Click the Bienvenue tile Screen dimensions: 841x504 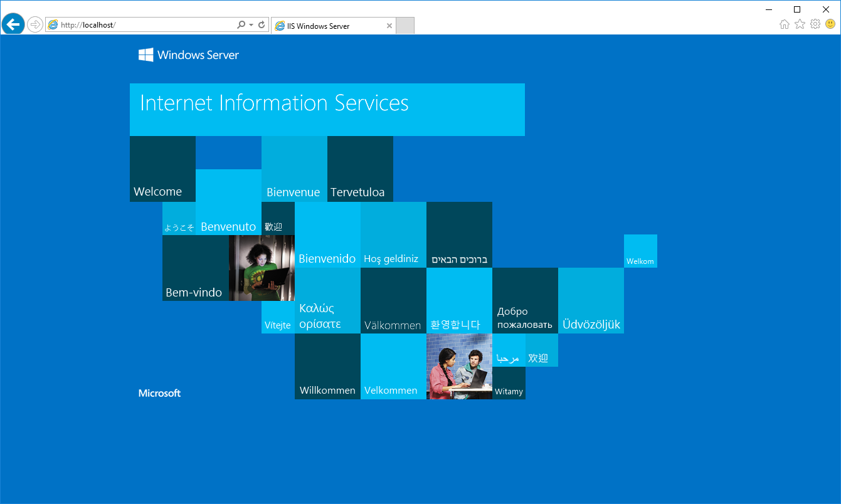294,169
